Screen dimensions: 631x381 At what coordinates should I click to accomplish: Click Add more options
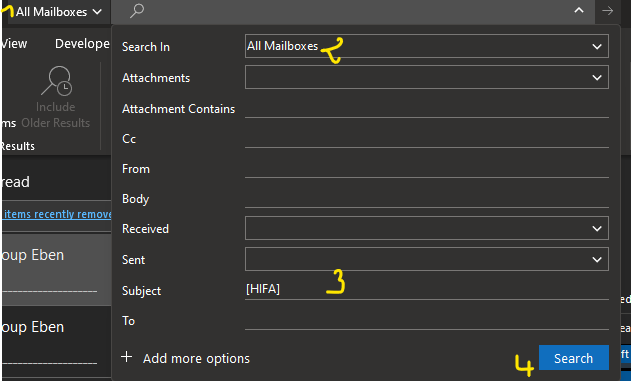tap(196, 358)
